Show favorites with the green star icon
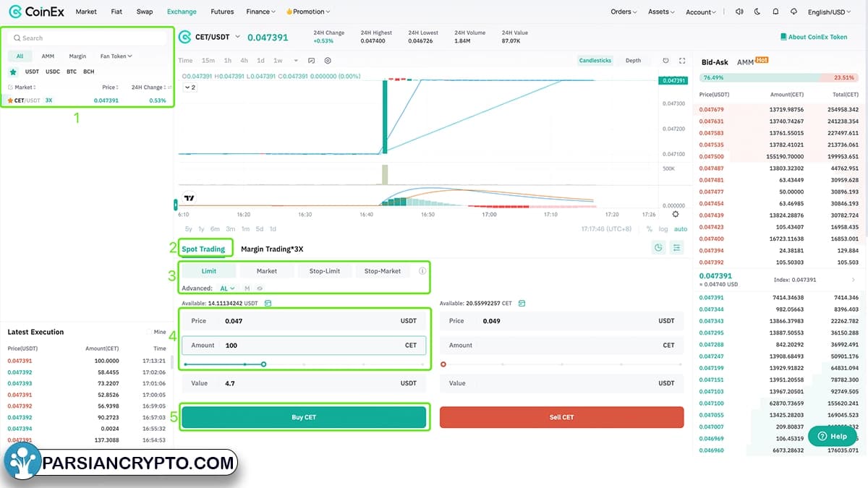868x488 pixels. 13,72
